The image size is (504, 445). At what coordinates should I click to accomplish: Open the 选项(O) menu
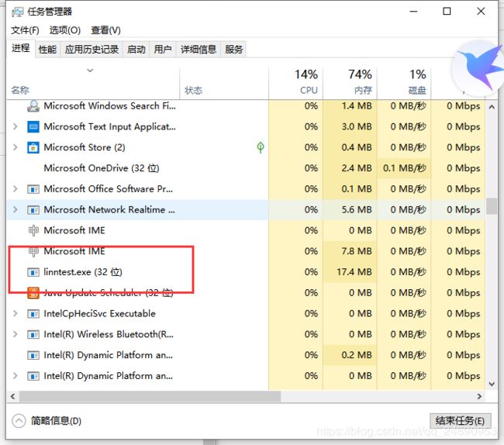coord(65,30)
